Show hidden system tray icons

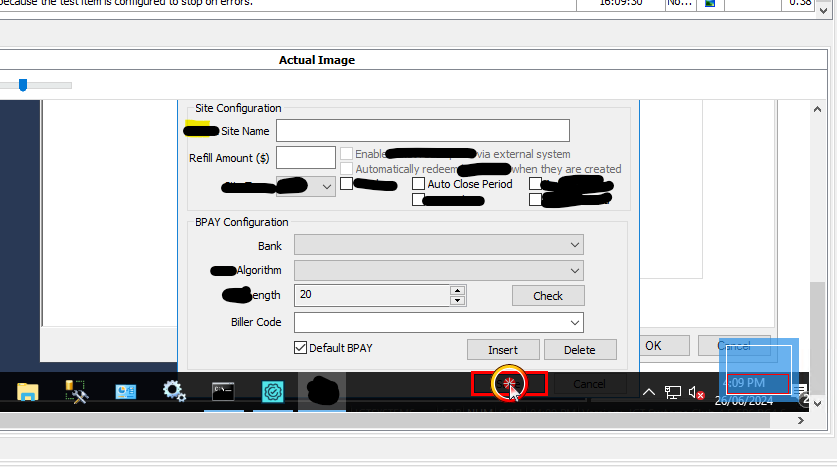[x=648, y=392]
